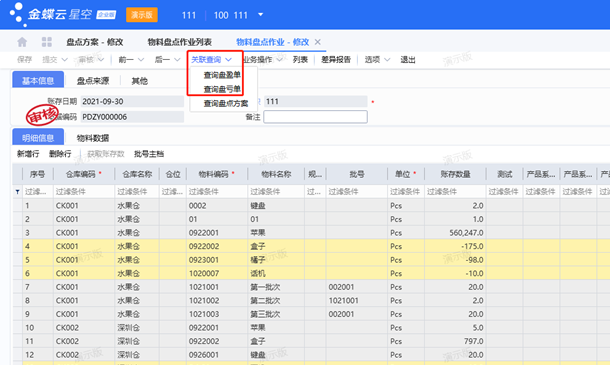Click the 批号主档 button
Image resolution: width=610 pixels, height=365 pixels.
point(149,154)
